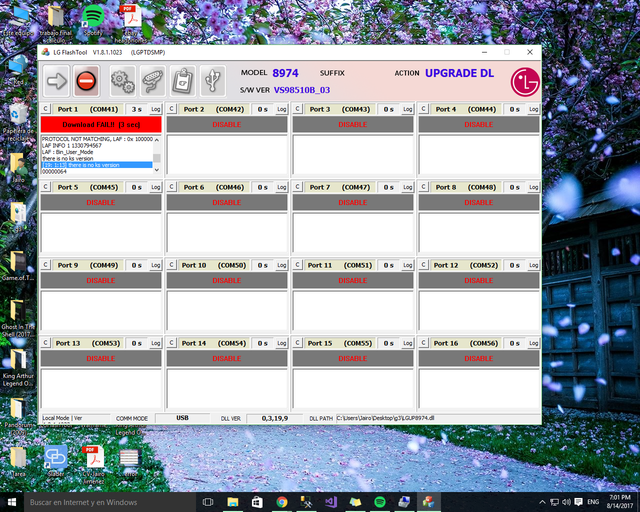640x512 pixels.
Task: Click the Port 12 DISABLE status bar
Action: (479, 280)
